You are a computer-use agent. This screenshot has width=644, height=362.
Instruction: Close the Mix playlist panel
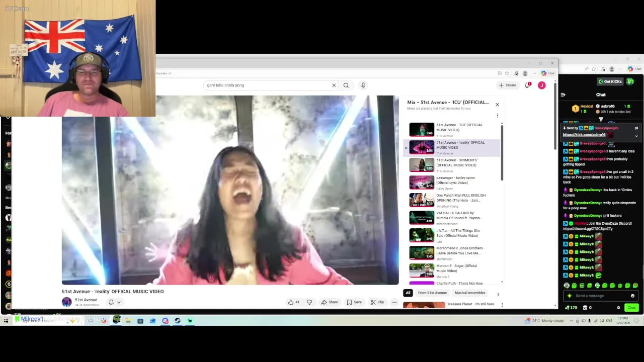pyautogui.click(x=497, y=105)
